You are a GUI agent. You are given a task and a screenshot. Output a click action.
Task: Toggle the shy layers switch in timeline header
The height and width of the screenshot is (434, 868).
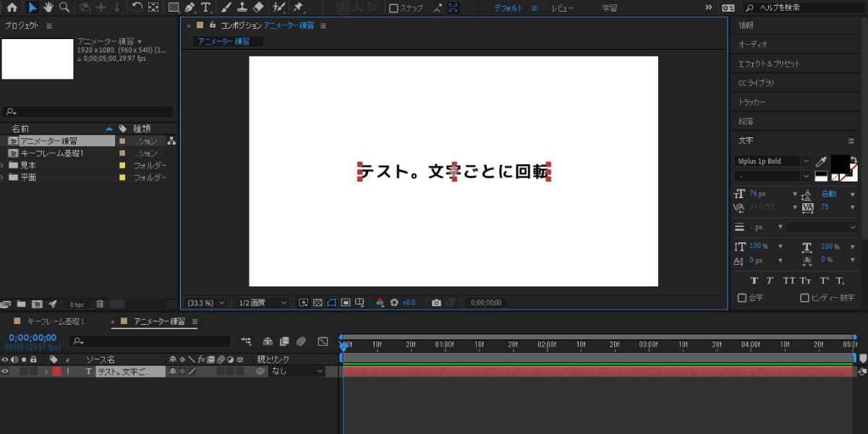coord(267,341)
